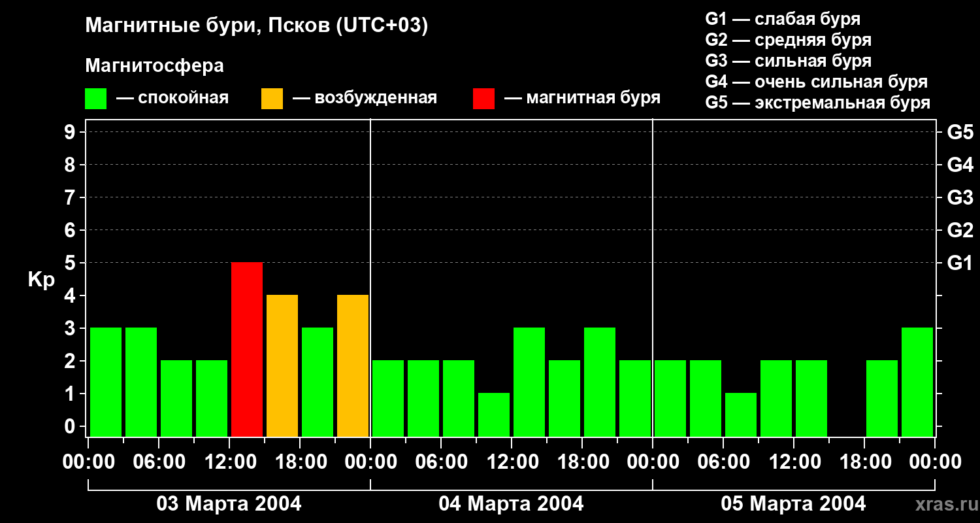Screen dimensions: 980x523
Task: Open the xras.ru watermark link
Action: (x=943, y=504)
